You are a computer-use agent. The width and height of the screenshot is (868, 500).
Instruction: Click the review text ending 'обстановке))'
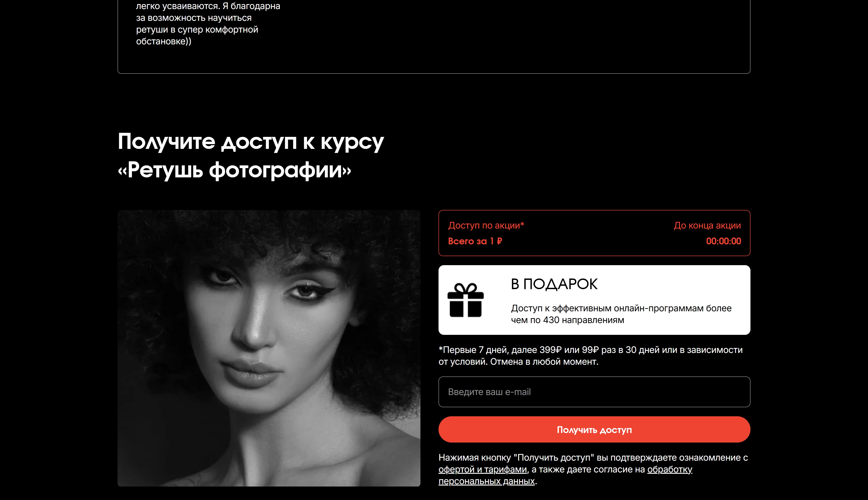point(208,23)
